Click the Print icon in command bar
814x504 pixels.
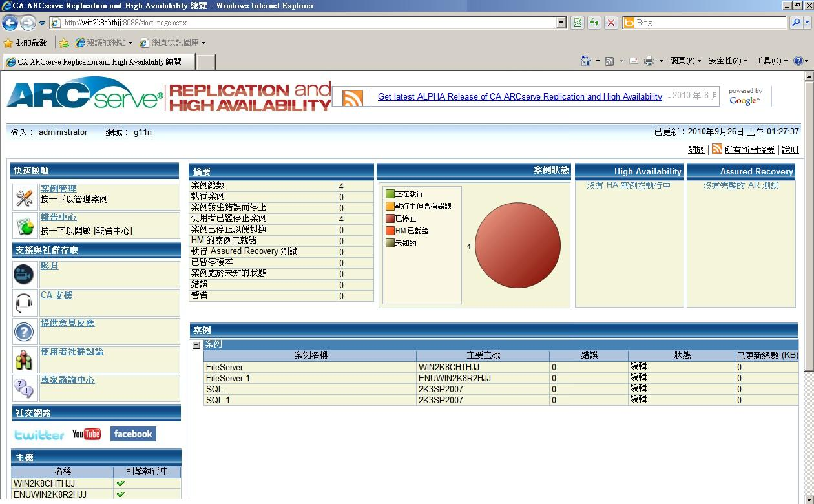pyautogui.click(x=649, y=61)
